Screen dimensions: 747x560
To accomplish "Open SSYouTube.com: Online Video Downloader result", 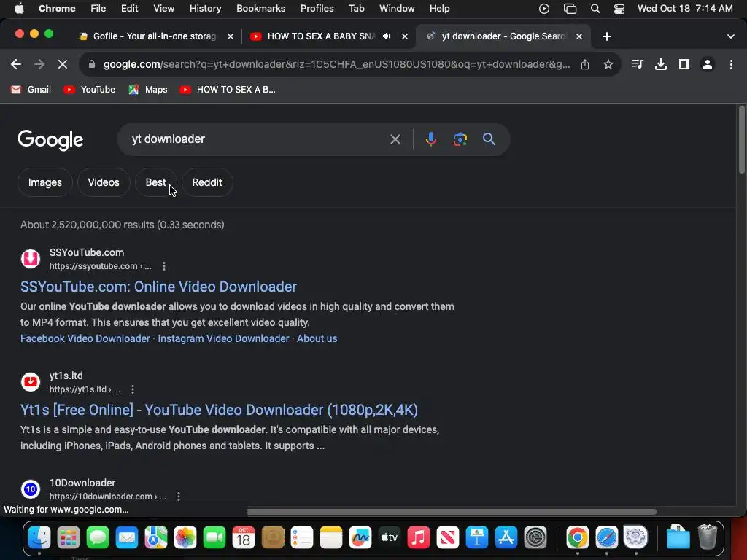I will tap(158, 287).
